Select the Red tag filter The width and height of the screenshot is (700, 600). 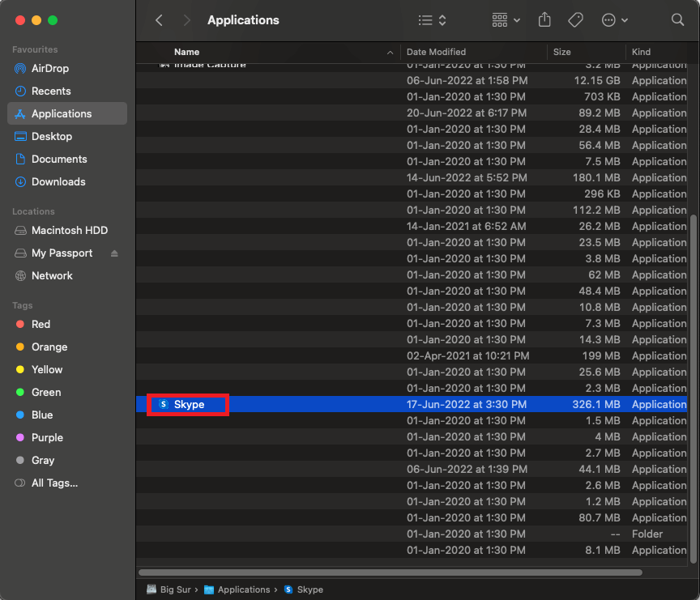pyautogui.click(x=41, y=324)
